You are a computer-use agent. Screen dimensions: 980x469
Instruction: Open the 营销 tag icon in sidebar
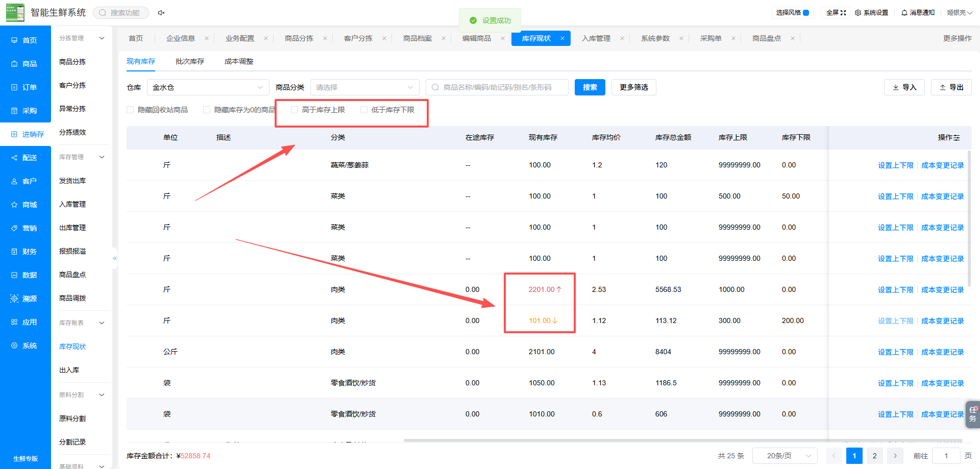(x=14, y=228)
